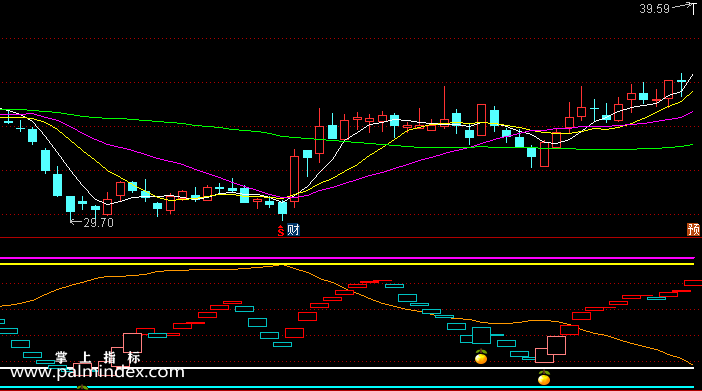This screenshot has height=391, width=702.
Task: Click the thick yellow horizontal indicator line
Action: (347, 264)
